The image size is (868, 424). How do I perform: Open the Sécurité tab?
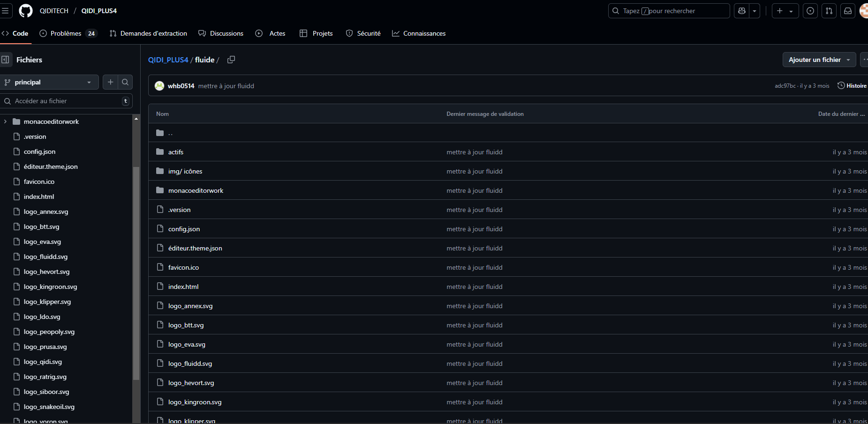[x=363, y=33]
